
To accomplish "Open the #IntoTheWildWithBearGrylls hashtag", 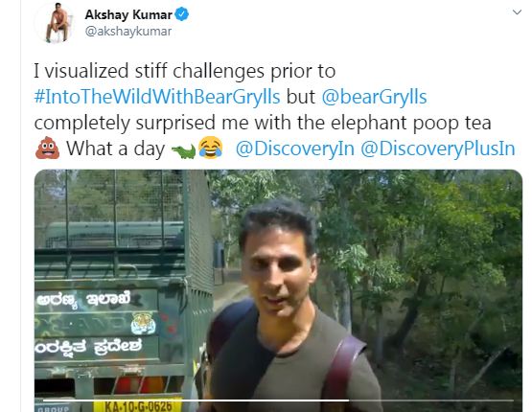I will (x=157, y=97).
